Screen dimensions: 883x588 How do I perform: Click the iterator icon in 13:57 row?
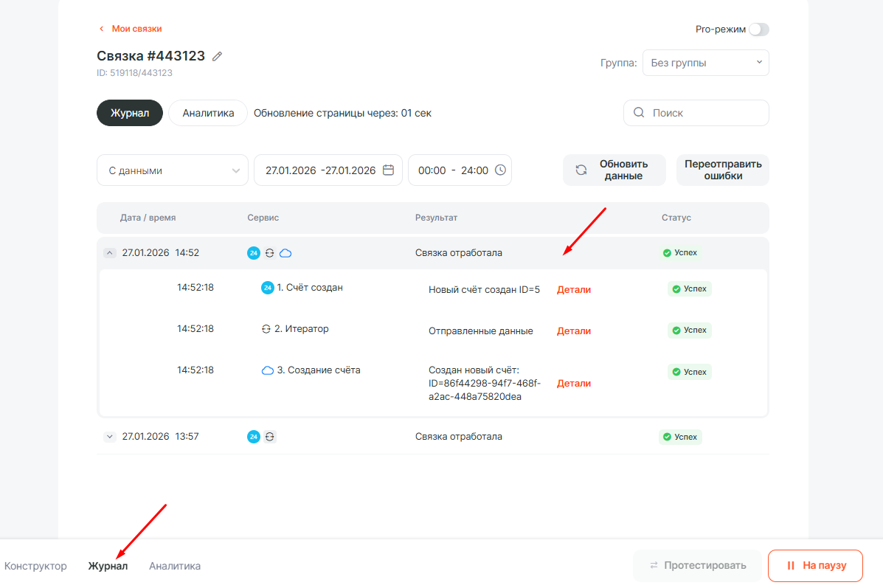270,437
